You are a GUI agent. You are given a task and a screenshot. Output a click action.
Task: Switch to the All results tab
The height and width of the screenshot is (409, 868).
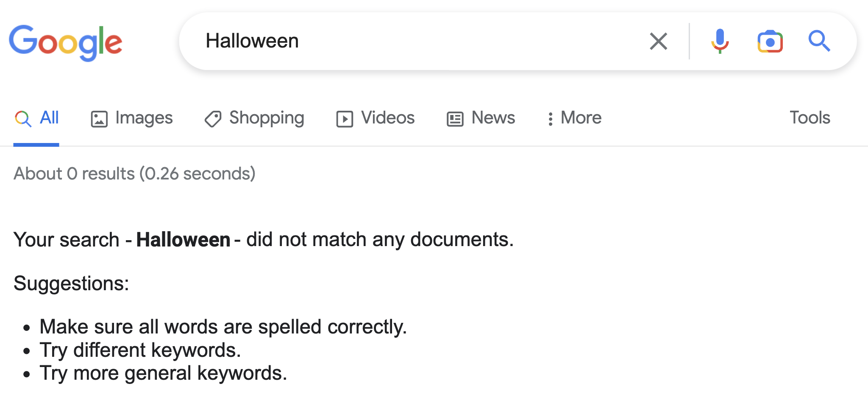coord(49,118)
